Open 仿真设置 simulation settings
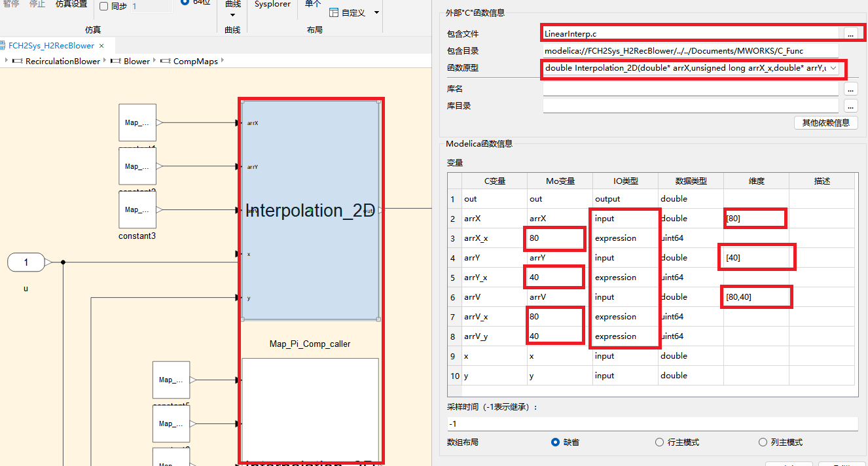This screenshot has height=466, width=868. coord(71,4)
